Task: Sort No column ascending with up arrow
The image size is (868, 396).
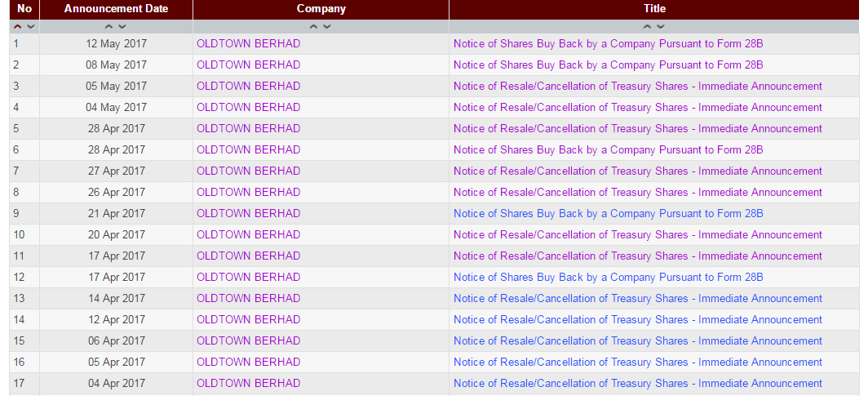Action: pyautogui.click(x=18, y=27)
